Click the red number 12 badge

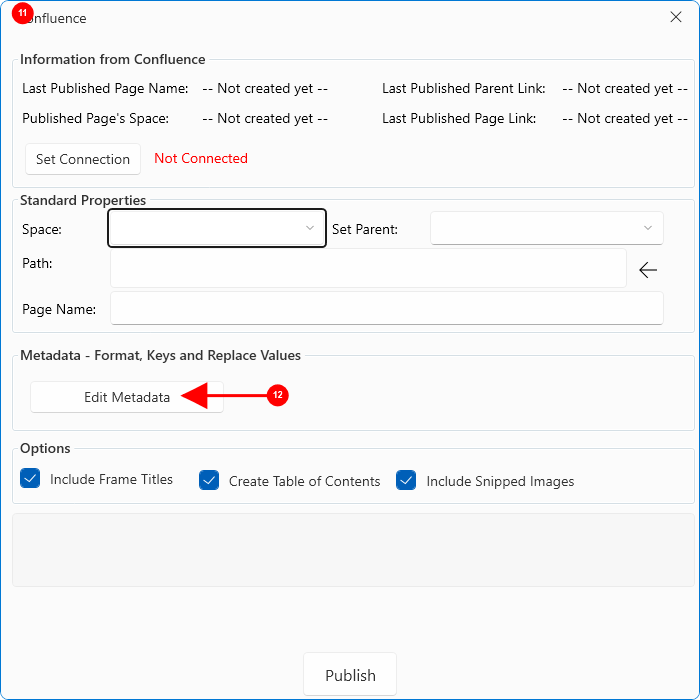pyautogui.click(x=277, y=396)
